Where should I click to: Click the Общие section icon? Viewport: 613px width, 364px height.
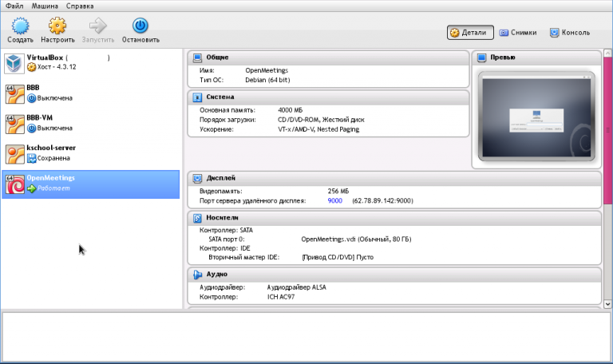tap(197, 57)
